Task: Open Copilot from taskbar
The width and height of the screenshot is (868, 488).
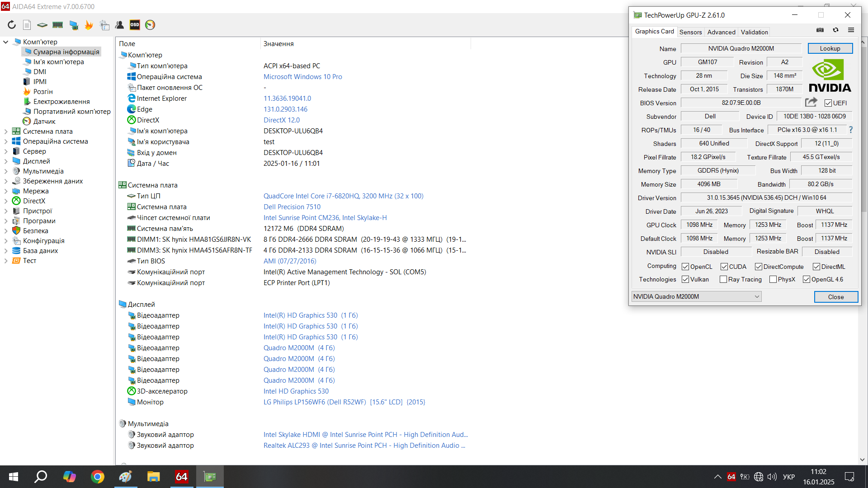Action: click(69, 477)
